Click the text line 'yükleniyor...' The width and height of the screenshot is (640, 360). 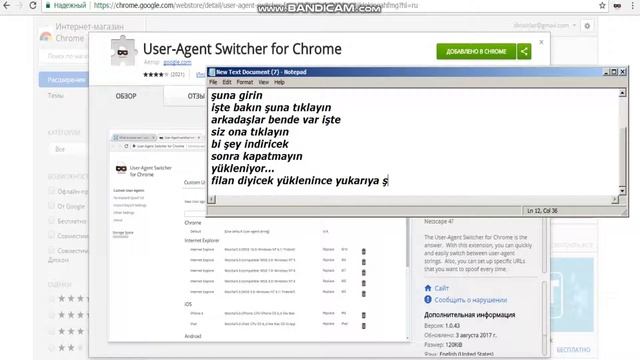click(x=243, y=169)
